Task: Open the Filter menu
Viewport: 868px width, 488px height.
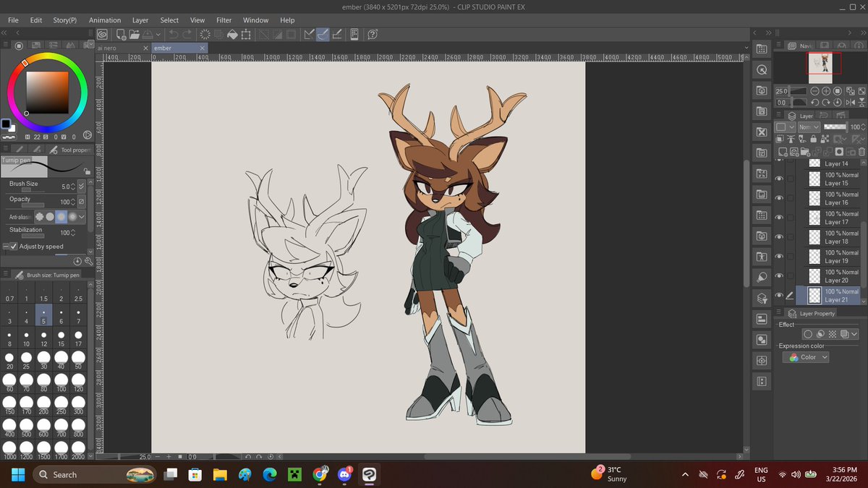Action: point(224,20)
